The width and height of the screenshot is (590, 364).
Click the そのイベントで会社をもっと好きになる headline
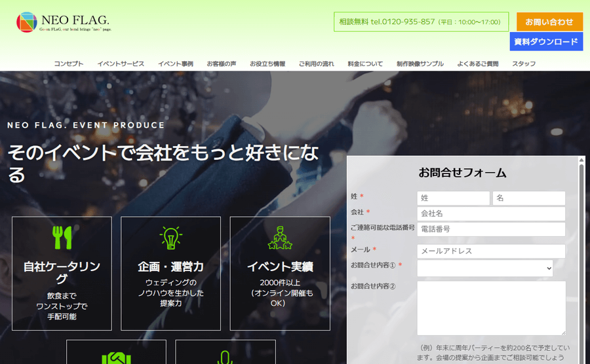coord(163,163)
